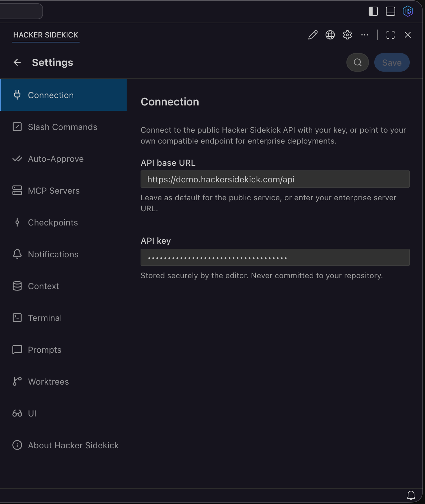The width and height of the screenshot is (425, 504).
Task: Click the slash box icon
Action: tap(17, 127)
